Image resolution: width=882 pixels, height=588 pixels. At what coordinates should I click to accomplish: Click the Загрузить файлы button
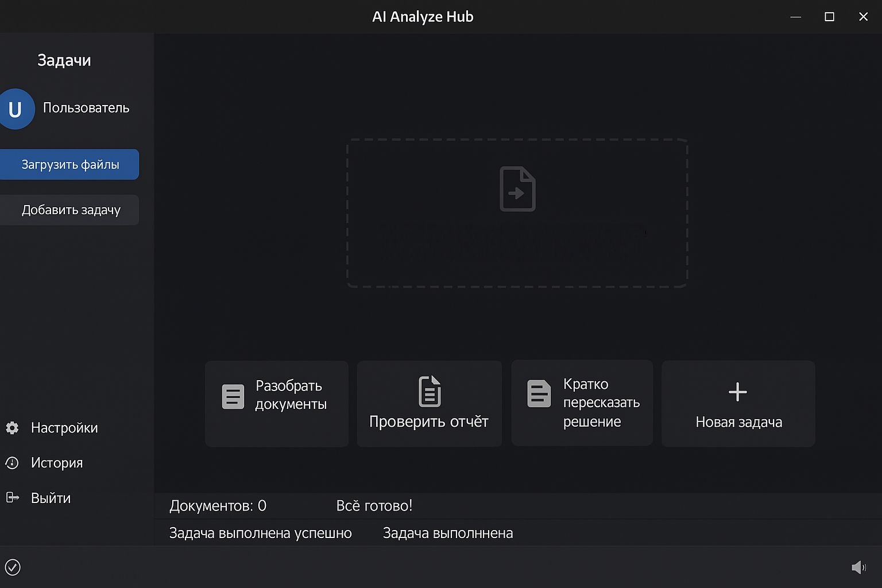(69, 164)
